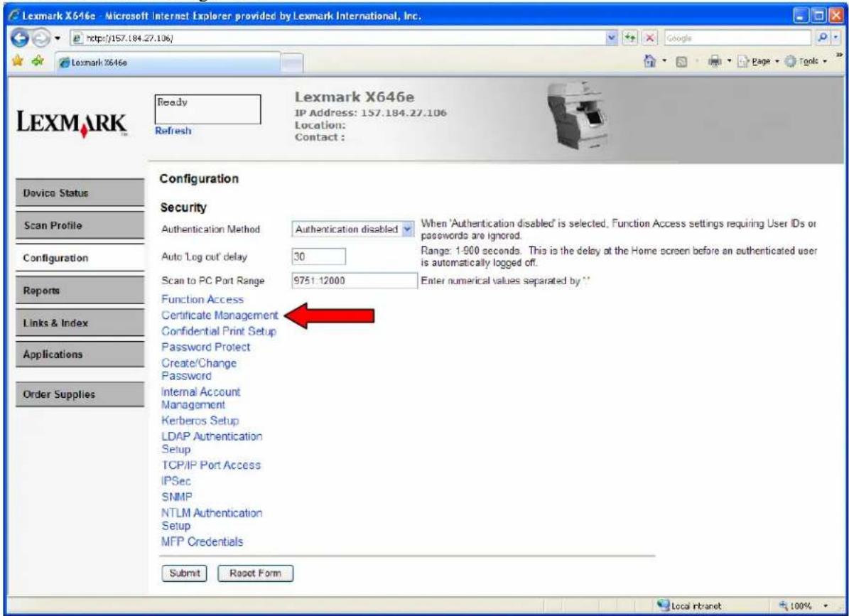Click the Submit button
Image resolution: width=849 pixels, height=616 pixels.
[184, 573]
